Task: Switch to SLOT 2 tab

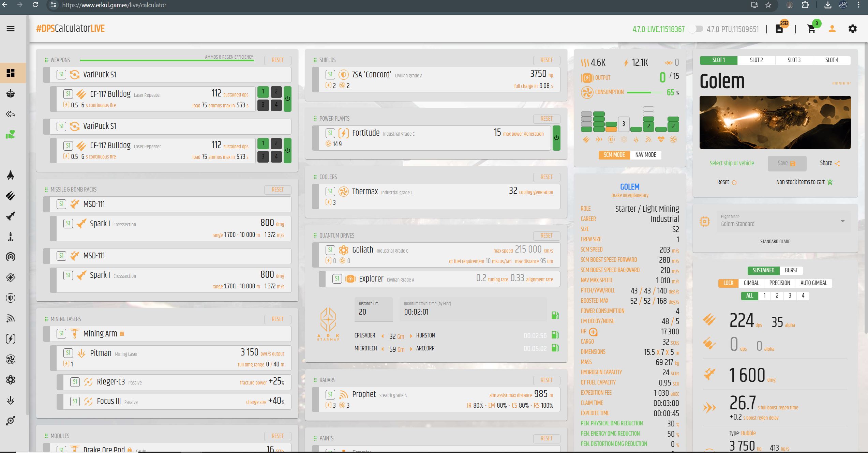Action: coord(756,60)
